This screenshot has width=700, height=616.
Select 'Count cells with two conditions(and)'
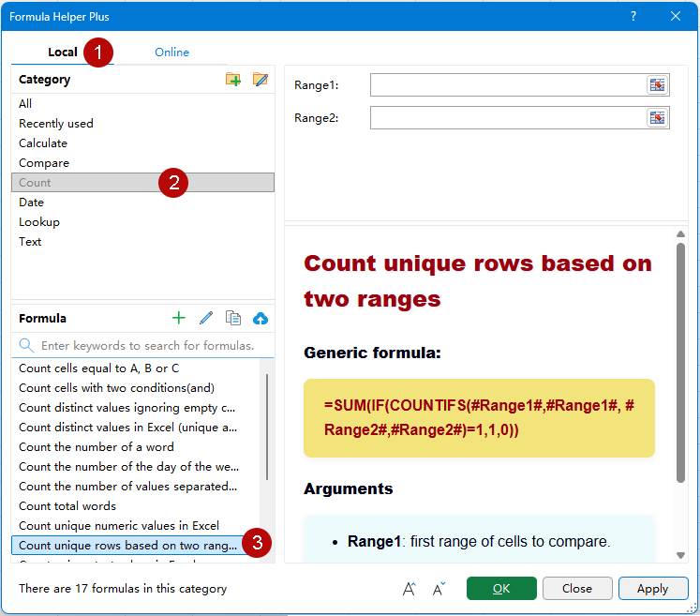(x=136, y=388)
